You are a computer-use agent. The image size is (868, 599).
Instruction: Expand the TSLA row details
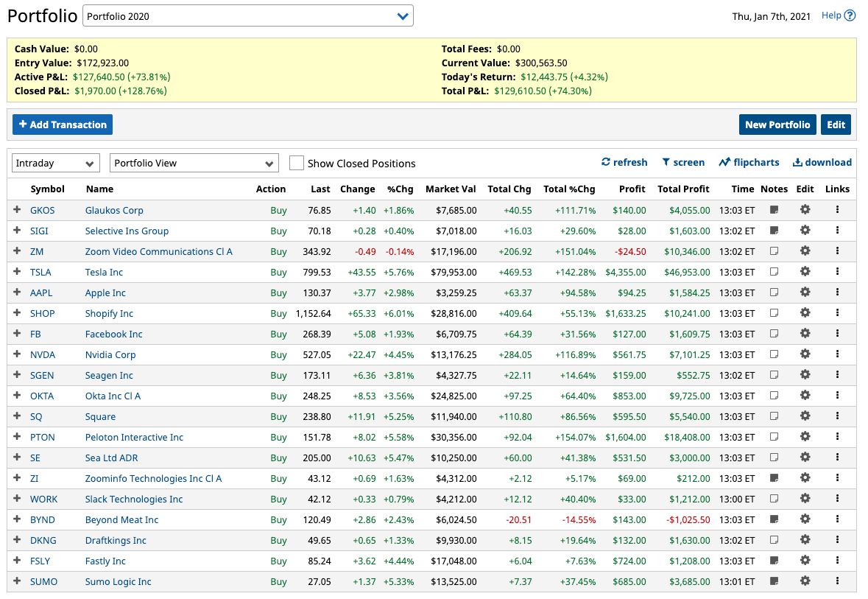(x=17, y=272)
